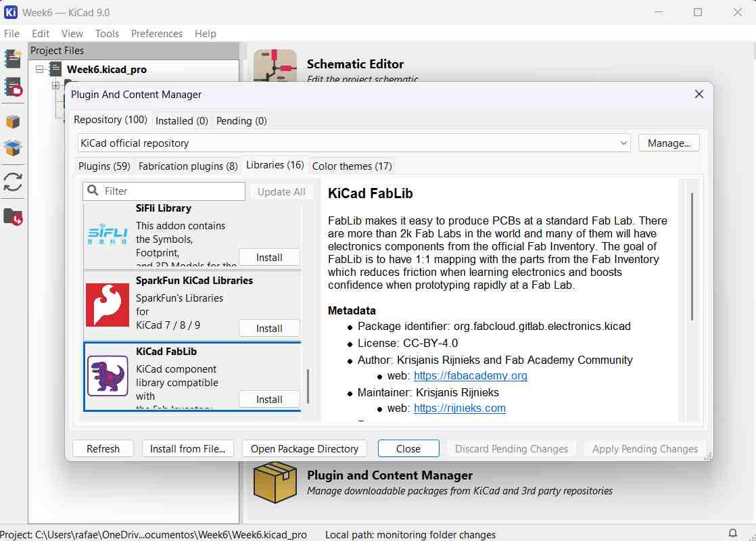
Task: Switch to the Pending (0) tab
Action: click(x=241, y=121)
